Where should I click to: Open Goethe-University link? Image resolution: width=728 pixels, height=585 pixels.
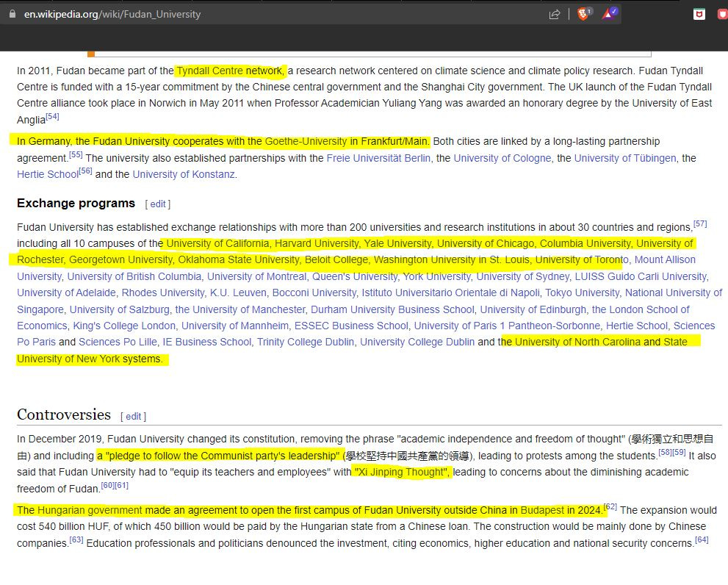click(306, 141)
